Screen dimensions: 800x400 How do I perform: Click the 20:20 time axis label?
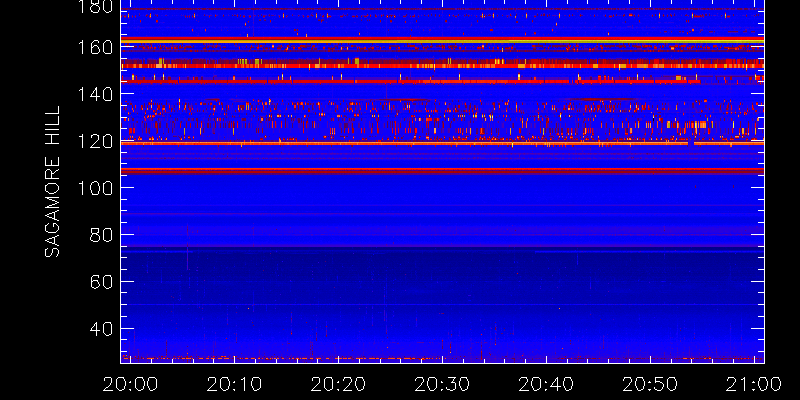(x=338, y=384)
